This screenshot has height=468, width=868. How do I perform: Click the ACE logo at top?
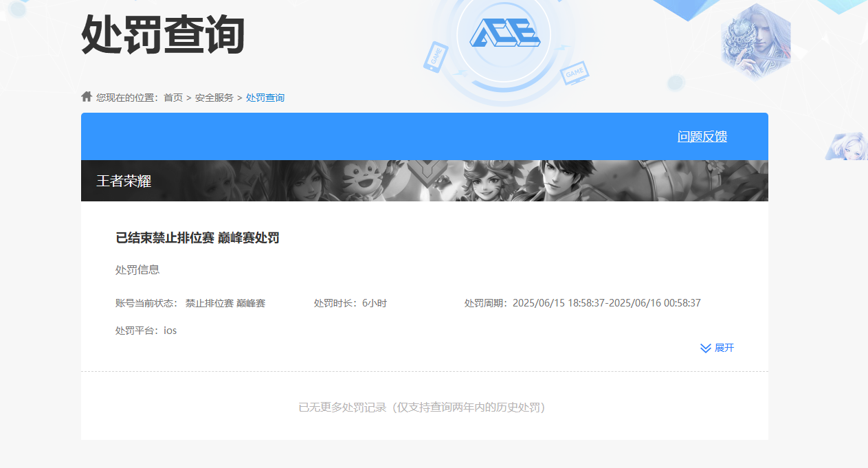[x=504, y=32]
